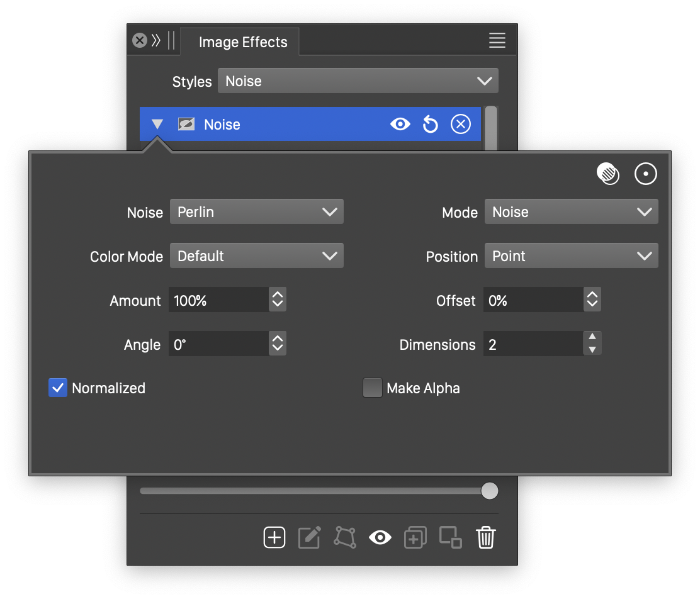
Task: Open the Noise type dropdown showing Perlin
Action: (x=256, y=212)
